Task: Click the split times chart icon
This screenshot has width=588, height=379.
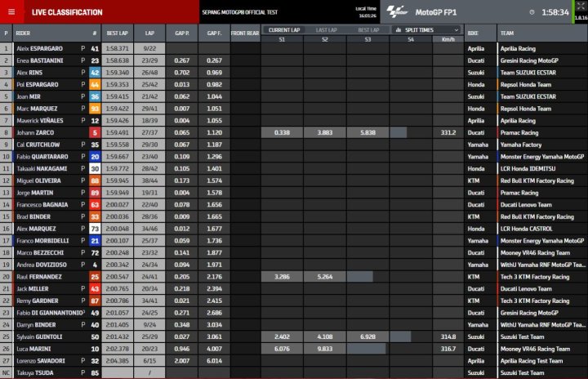Action: click(x=399, y=30)
